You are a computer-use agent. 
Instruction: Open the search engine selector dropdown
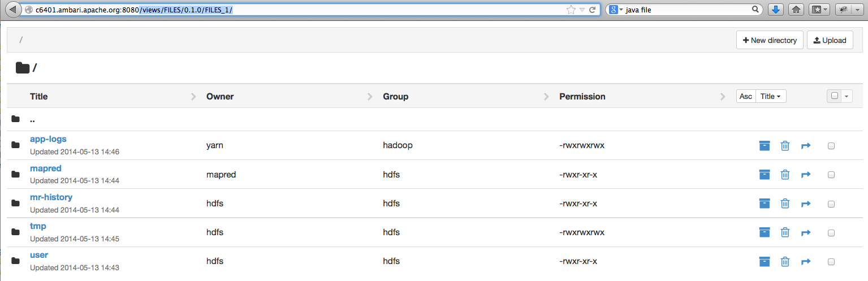615,10
